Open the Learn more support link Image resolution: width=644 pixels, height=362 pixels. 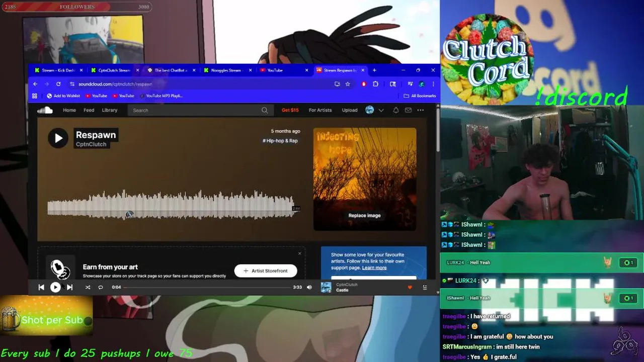point(374,267)
